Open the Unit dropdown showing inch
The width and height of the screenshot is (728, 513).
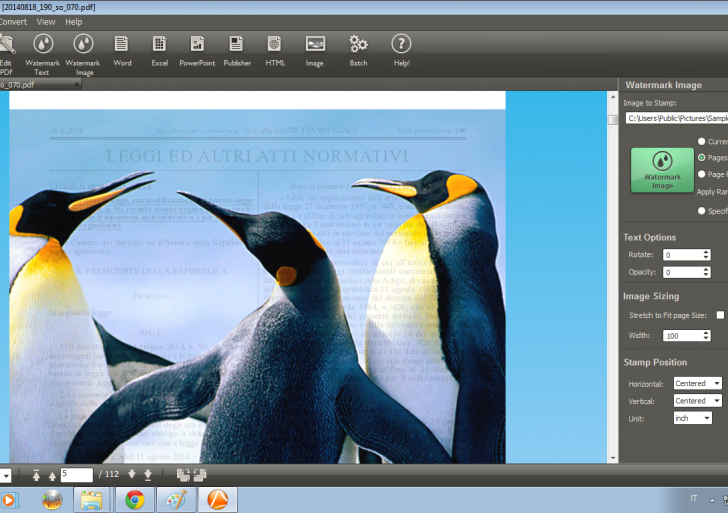[692, 418]
